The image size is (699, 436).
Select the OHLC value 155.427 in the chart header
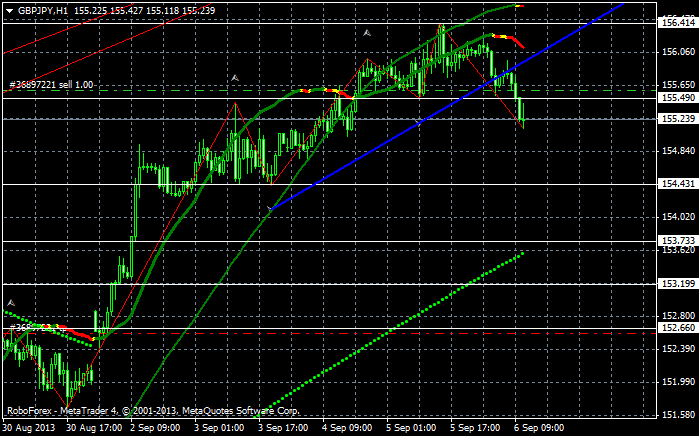126,10
